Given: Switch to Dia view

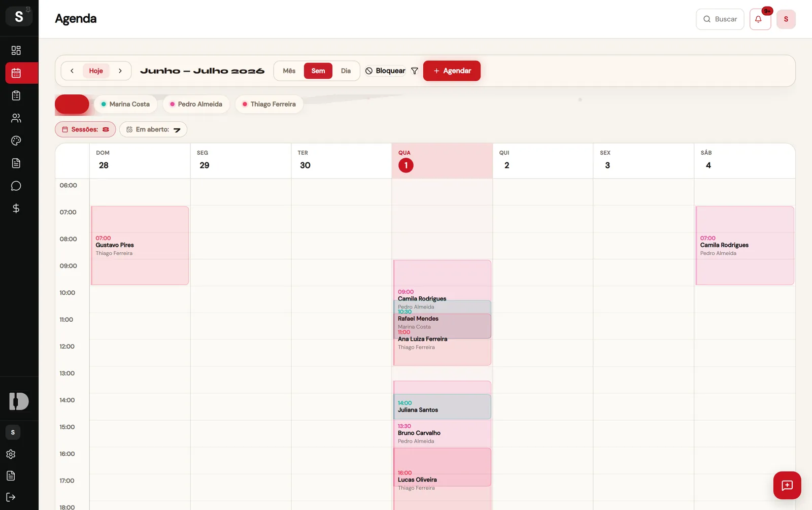Looking at the screenshot, I should 346,71.
